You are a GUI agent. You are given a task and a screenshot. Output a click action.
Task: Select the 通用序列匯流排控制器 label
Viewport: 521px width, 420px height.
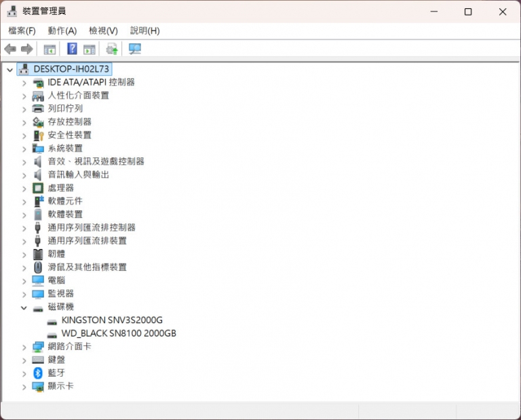pyautogui.click(x=92, y=227)
